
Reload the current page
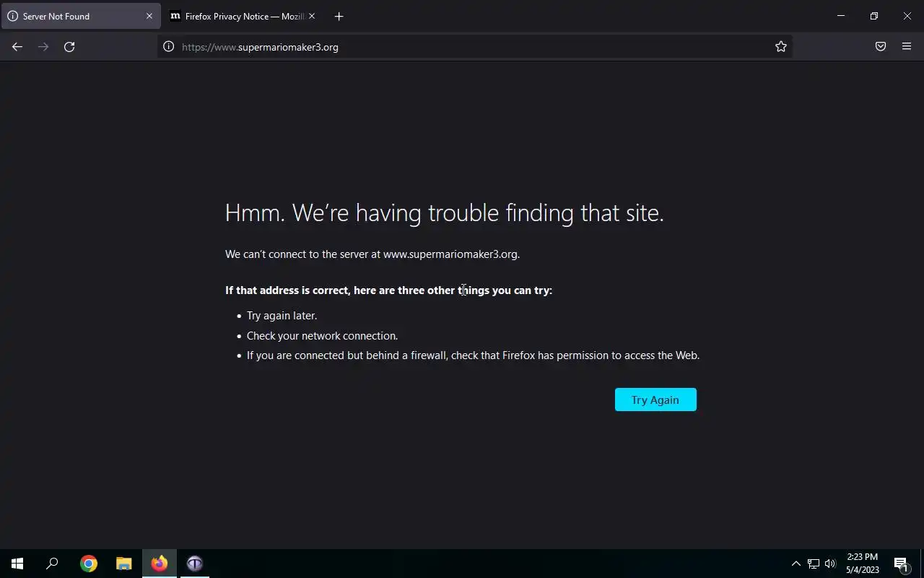(69, 47)
